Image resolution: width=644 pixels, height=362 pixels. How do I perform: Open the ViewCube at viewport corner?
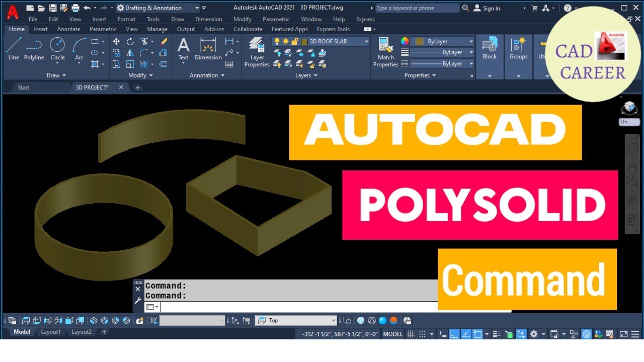pos(629,108)
